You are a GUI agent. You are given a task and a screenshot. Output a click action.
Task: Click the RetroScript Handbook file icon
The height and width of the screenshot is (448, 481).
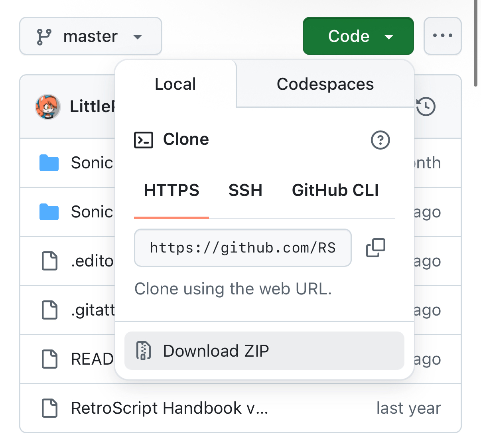(x=50, y=408)
